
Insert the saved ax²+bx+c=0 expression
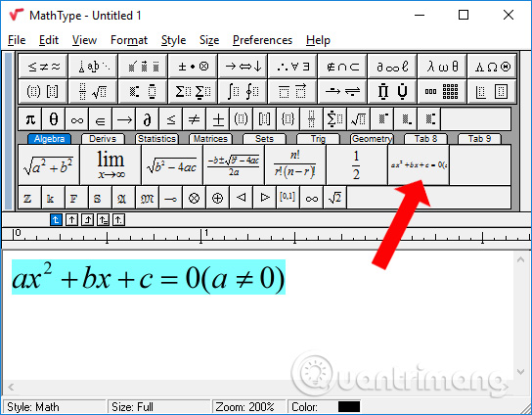point(419,165)
